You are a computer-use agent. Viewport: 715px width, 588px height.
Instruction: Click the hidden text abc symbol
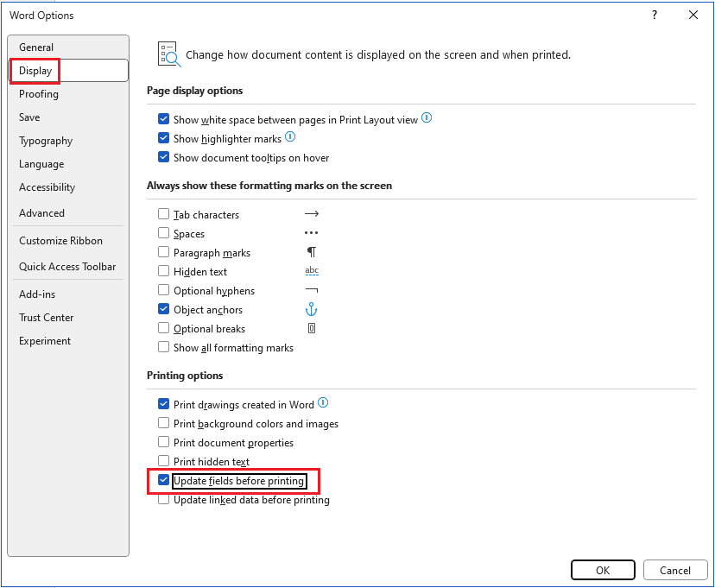click(x=312, y=271)
